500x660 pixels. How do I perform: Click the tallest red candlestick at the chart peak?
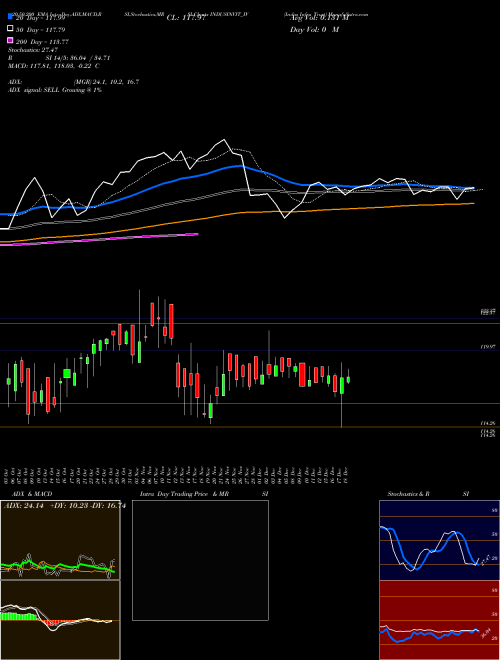171,322
